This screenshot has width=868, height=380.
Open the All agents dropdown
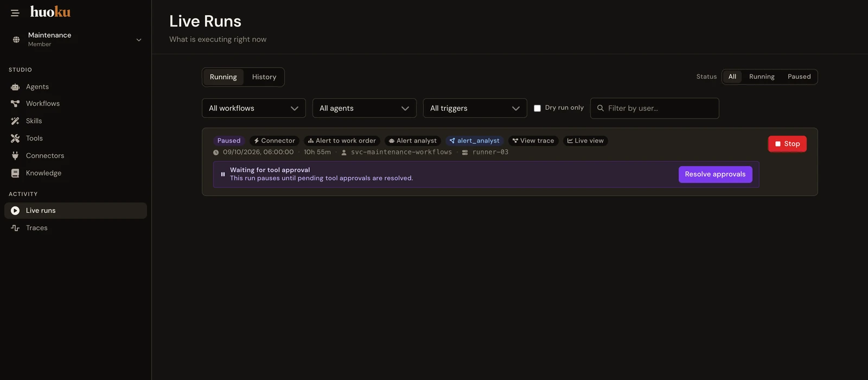coord(365,108)
